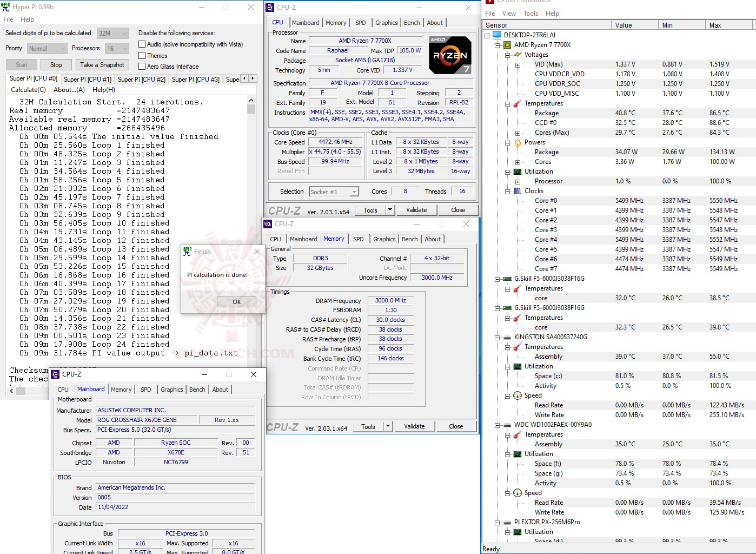Click OK in the PI calculation done dialog

236,302
